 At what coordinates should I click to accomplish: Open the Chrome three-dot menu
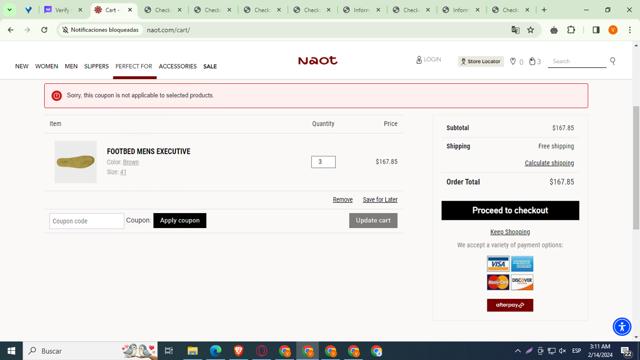click(x=630, y=30)
